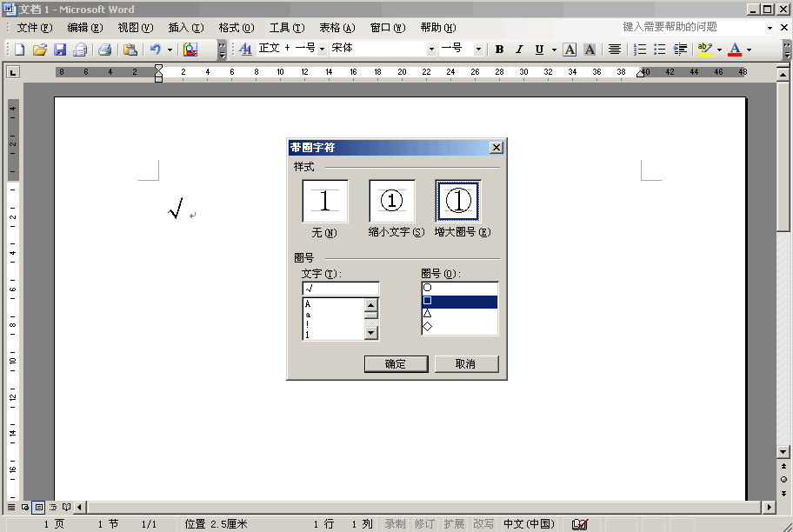This screenshot has height=532, width=793.
Task: Expand the underline style dropdown
Action: pos(554,50)
